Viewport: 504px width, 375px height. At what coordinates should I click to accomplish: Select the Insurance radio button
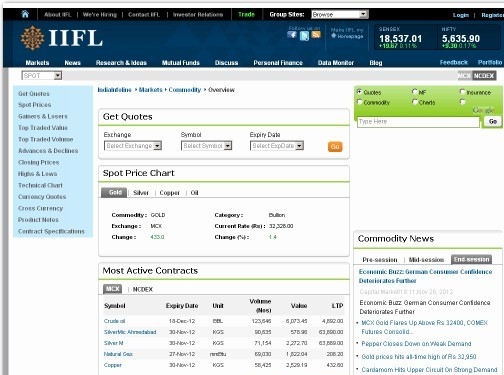(x=462, y=91)
